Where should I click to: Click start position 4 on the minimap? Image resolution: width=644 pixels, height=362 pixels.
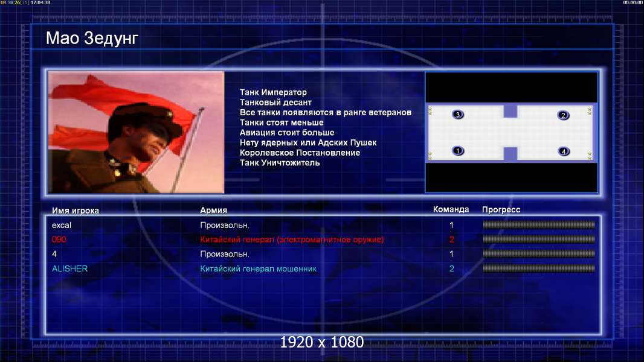[x=564, y=151]
